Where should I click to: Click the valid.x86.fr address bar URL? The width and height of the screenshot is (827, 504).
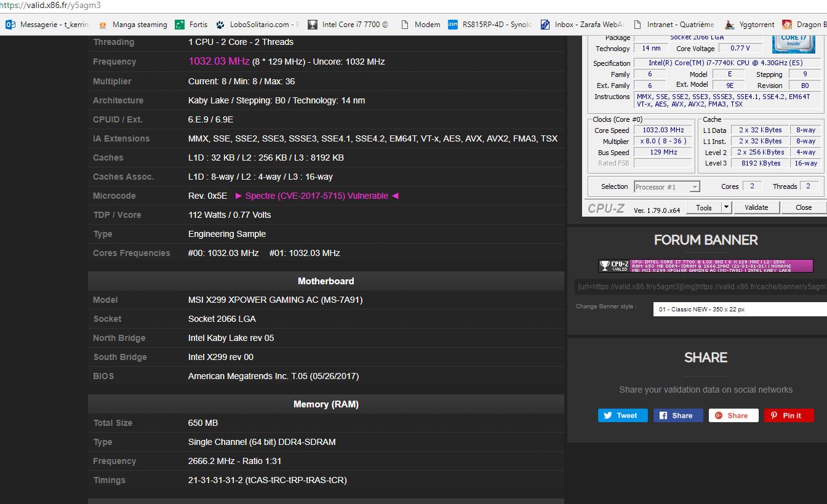tap(50, 6)
